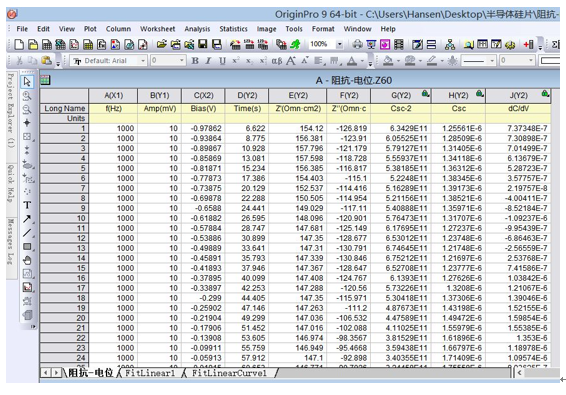Select the Zoom In tool

pyautogui.click(x=27, y=96)
